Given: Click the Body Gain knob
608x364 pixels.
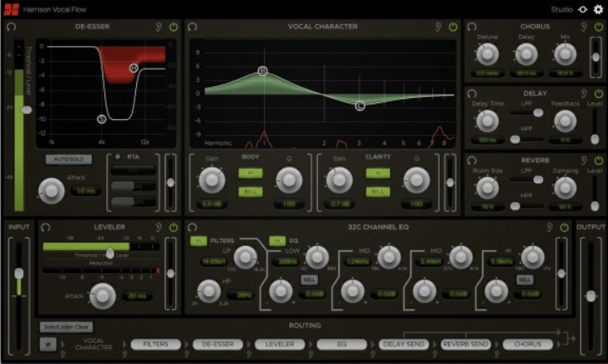Looking at the screenshot, I should [x=211, y=180].
